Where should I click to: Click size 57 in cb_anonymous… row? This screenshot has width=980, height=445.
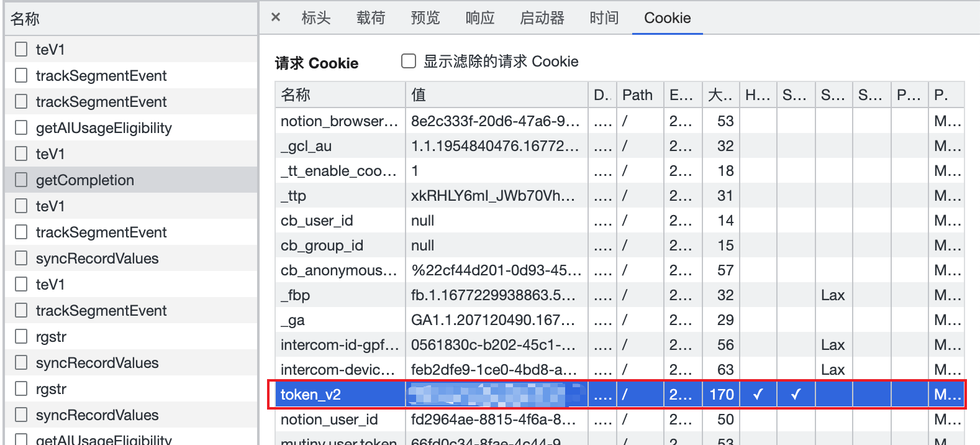[725, 270]
